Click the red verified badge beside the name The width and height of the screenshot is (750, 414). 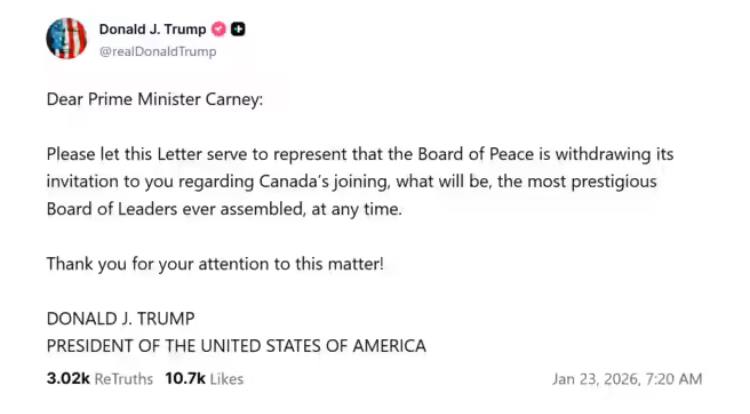[x=219, y=29]
